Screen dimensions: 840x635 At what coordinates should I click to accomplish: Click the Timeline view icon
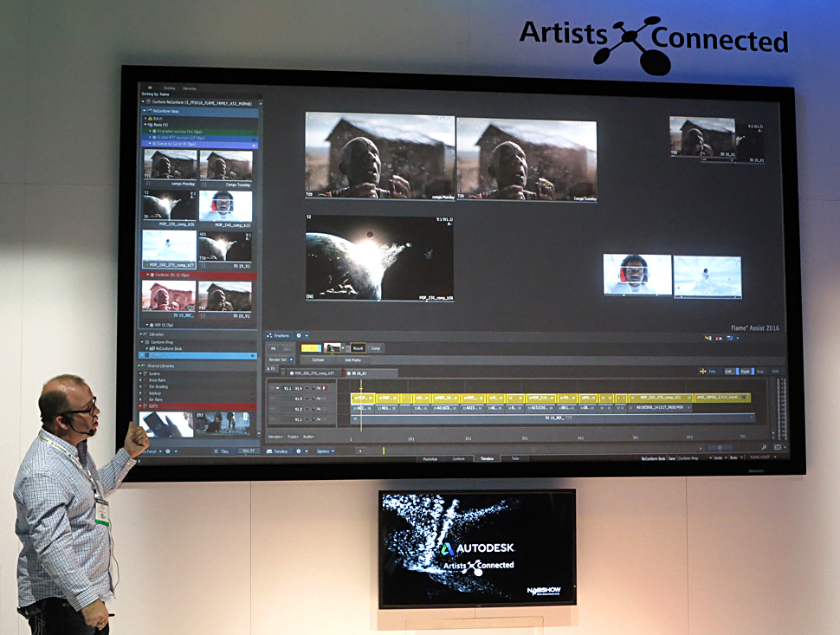click(270, 451)
